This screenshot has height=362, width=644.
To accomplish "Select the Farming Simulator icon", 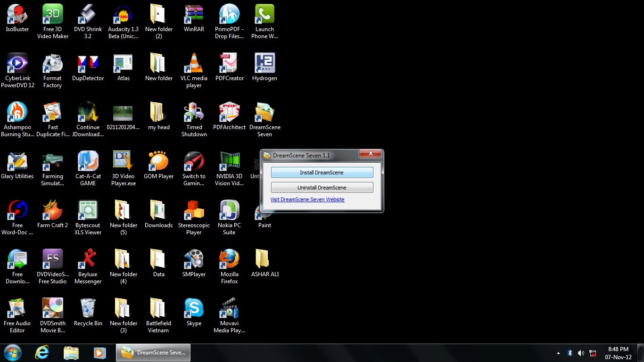I will [x=53, y=169].
